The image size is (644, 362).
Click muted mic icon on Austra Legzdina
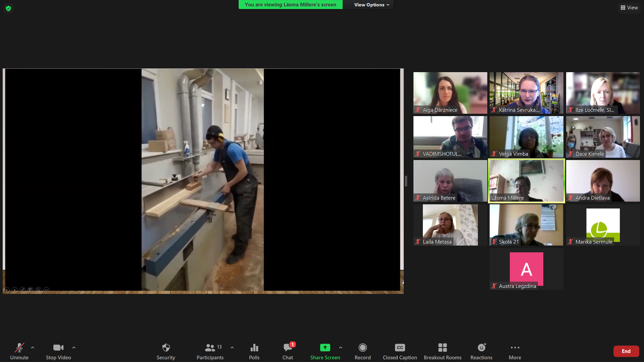coord(494,286)
